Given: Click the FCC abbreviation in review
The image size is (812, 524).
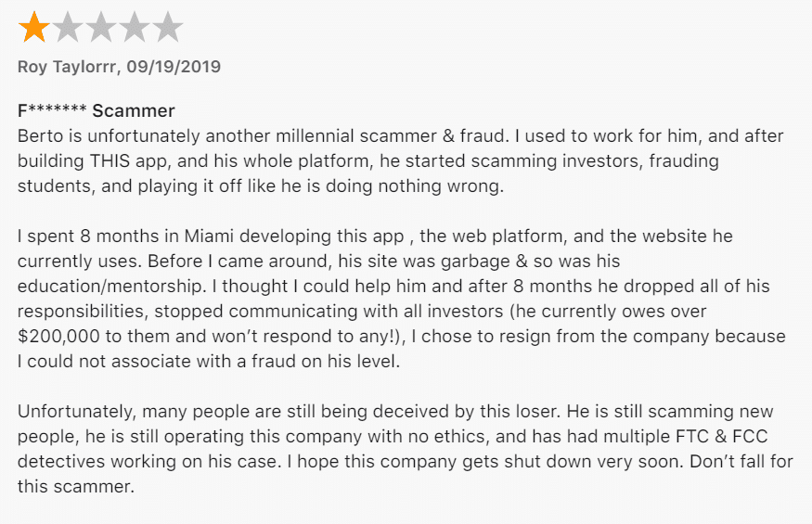Looking at the screenshot, I should [750, 437].
